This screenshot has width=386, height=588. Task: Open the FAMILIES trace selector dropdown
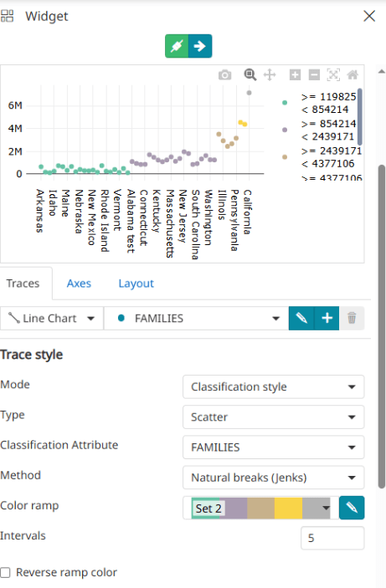click(x=196, y=319)
